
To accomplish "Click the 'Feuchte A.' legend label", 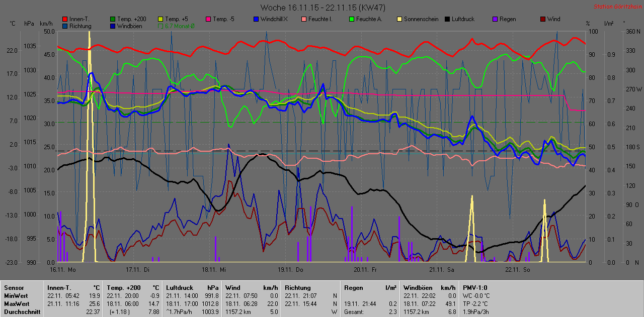I will [x=369, y=19].
